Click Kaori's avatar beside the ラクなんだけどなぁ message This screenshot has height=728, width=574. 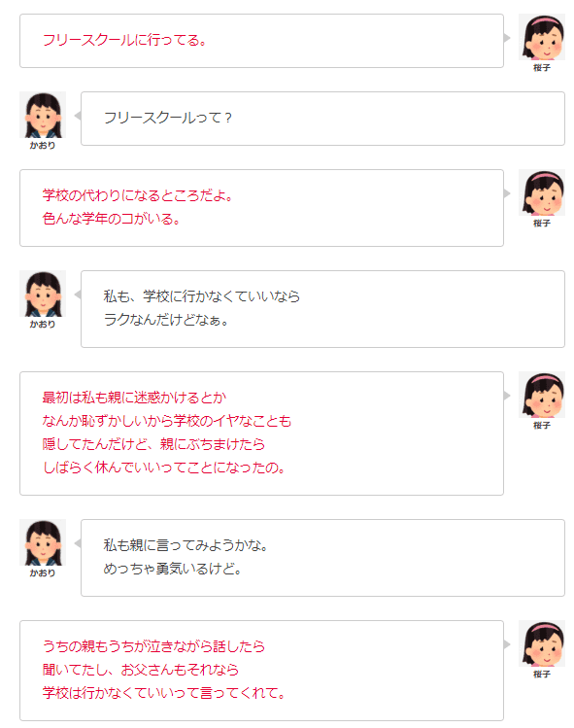(43, 294)
